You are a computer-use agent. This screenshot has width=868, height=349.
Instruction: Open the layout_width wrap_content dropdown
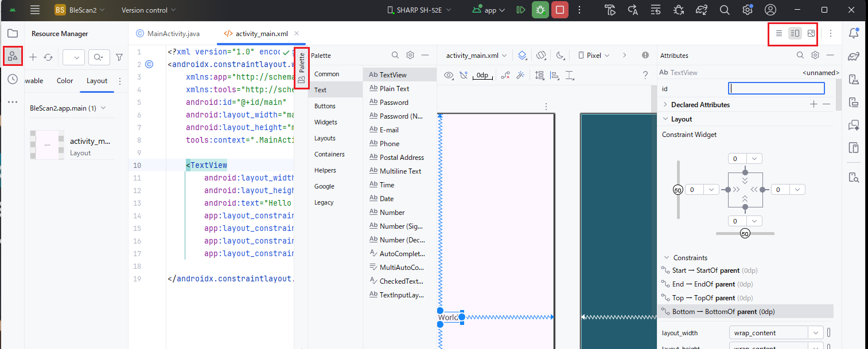(816, 333)
